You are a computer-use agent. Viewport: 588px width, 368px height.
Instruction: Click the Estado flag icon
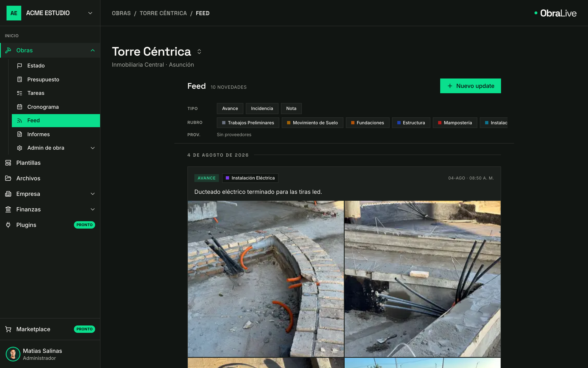[x=20, y=66]
